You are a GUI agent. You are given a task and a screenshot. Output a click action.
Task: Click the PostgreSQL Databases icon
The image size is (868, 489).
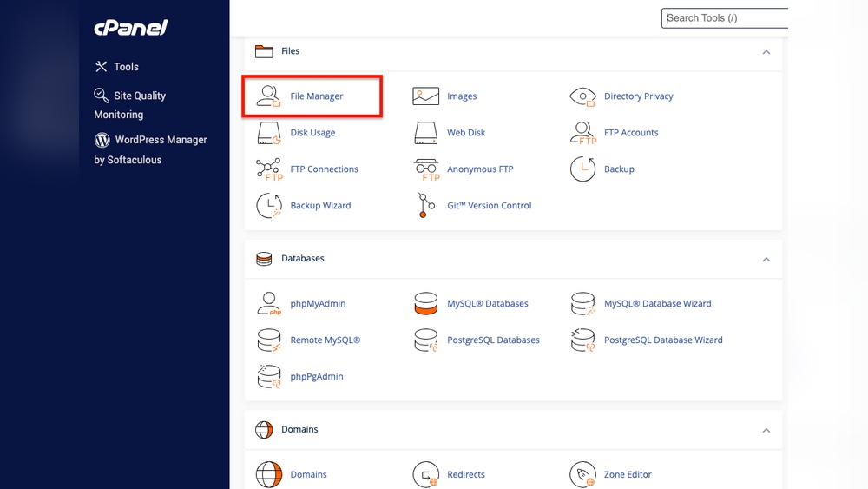[x=425, y=340]
